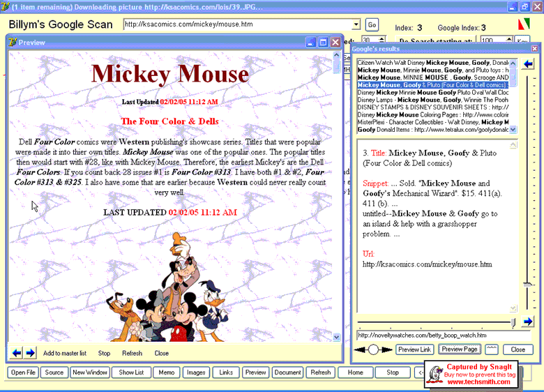Click New Window button

pyautogui.click(x=90, y=372)
